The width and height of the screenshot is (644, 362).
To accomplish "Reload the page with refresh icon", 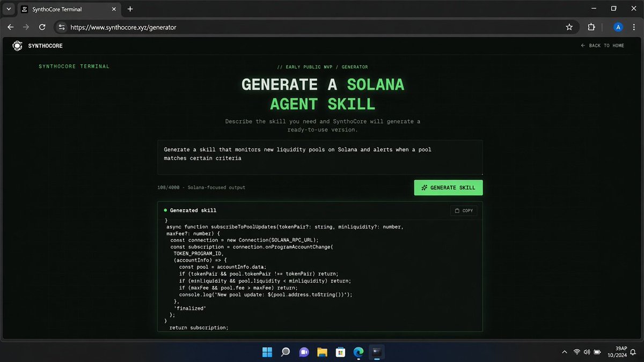I will 42,27.
